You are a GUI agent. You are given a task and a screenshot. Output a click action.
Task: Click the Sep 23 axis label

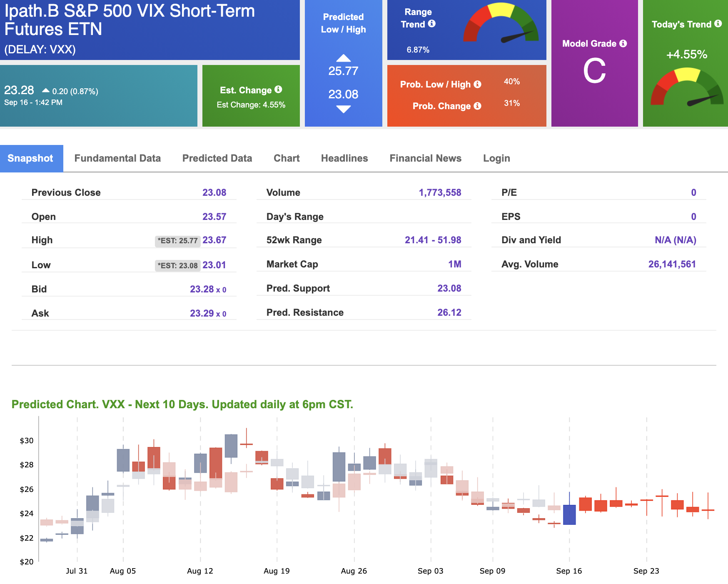coord(646,571)
